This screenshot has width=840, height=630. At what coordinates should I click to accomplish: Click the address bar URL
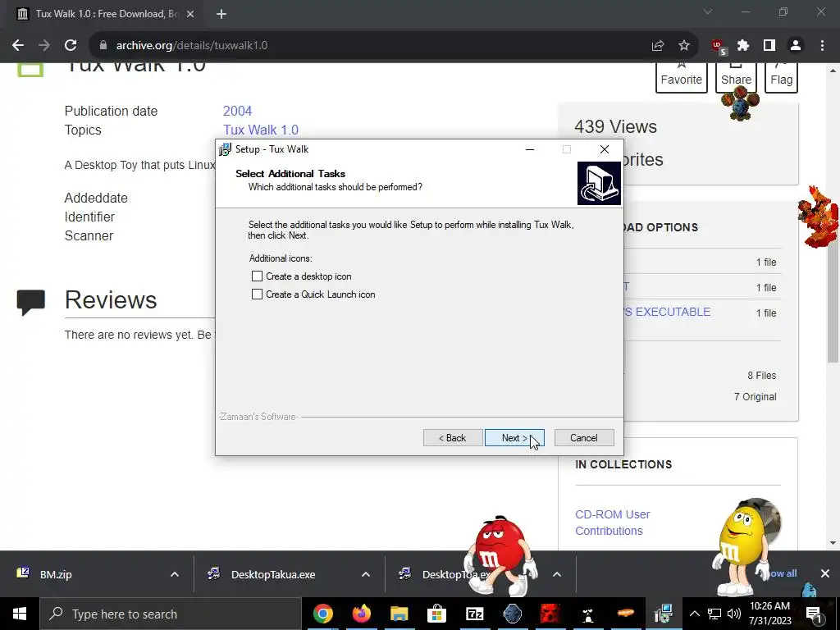(192, 46)
